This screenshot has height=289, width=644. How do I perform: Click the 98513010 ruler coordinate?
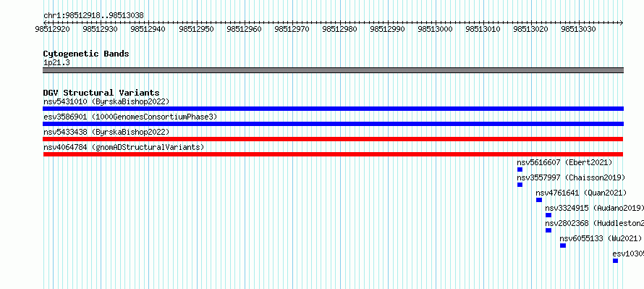483,29
